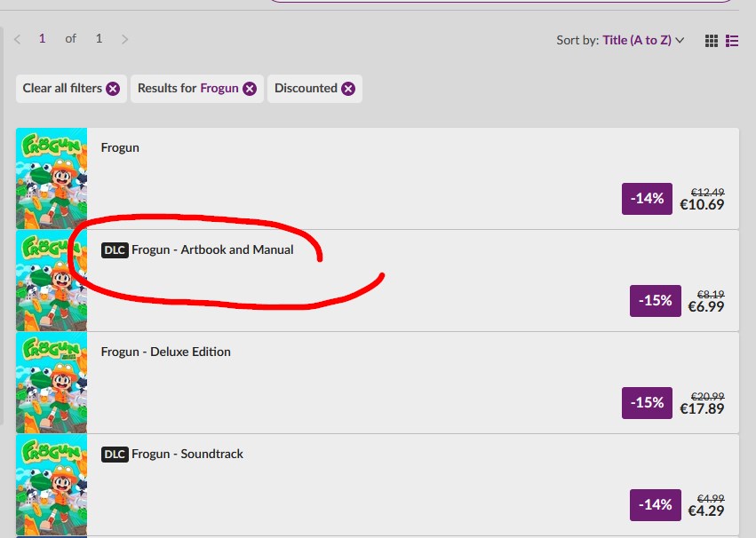The height and width of the screenshot is (538, 756).
Task: Click the current page number 1
Action: point(43,38)
